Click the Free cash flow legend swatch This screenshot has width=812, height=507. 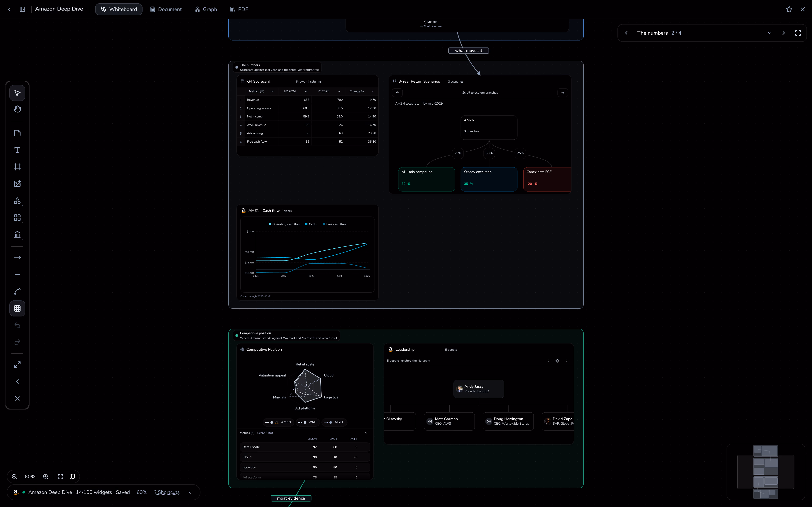pyautogui.click(x=324, y=224)
